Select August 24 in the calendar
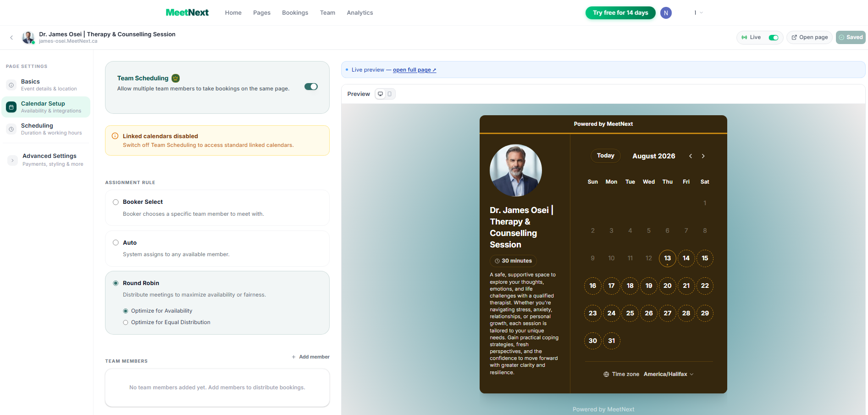Viewport: 868px width, 415px height. [x=611, y=313]
